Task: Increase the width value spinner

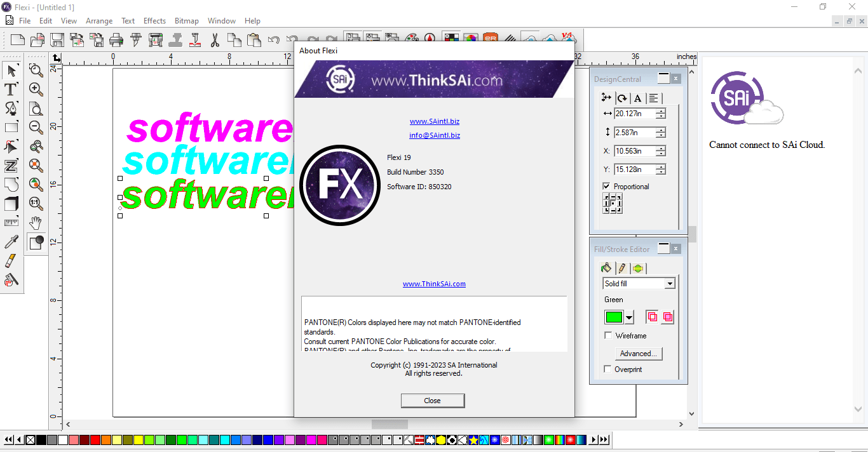Action: [x=661, y=111]
